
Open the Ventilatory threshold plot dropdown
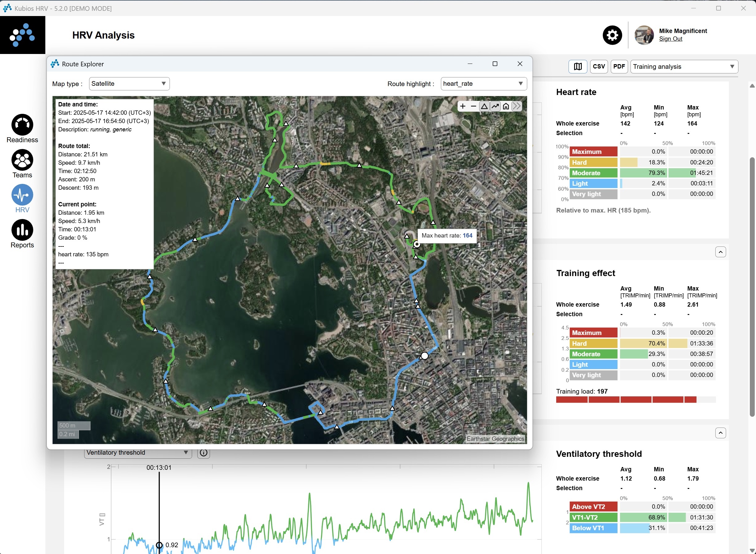click(x=138, y=453)
